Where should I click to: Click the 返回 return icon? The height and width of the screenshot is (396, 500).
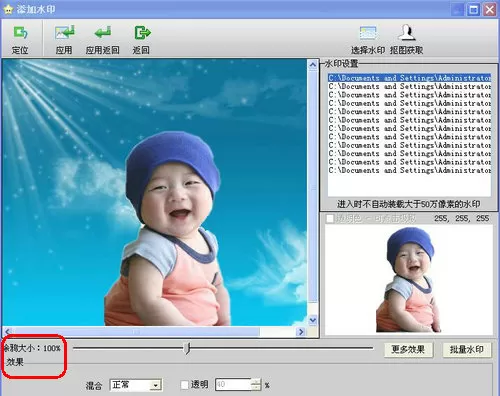[142, 33]
